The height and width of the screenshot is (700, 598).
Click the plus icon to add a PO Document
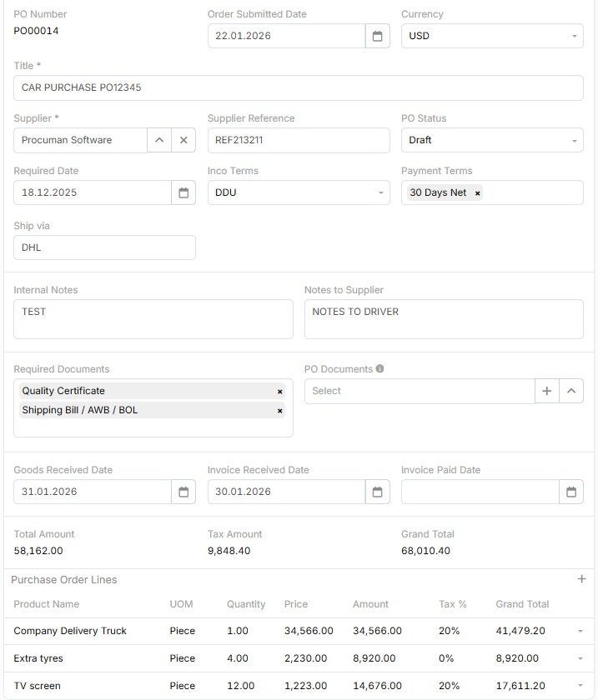546,391
